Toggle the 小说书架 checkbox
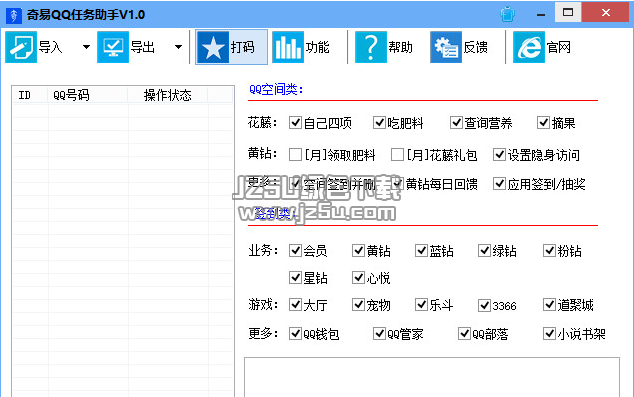The width and height of the screenshot is (634, 397). [x=549, y=334]
